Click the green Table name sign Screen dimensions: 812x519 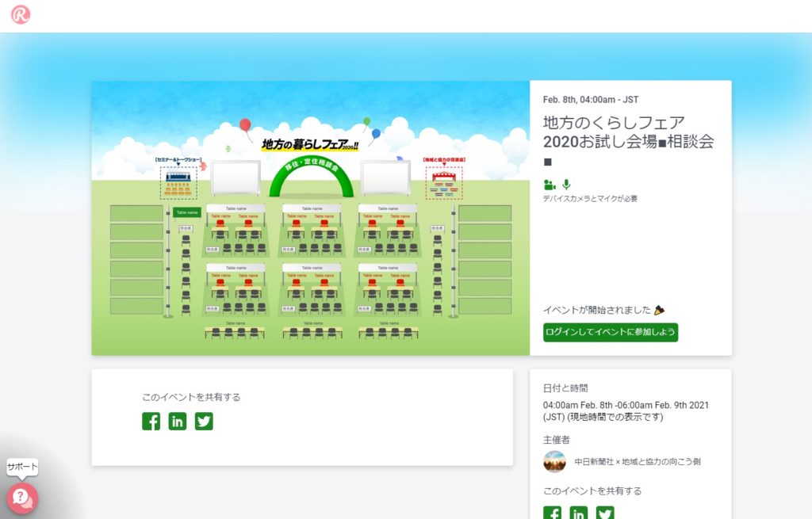click(187, 212)
